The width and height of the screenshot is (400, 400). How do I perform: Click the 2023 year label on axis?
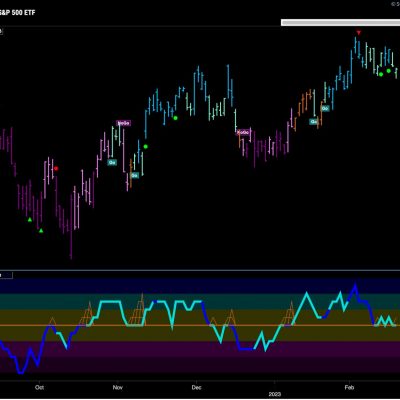click(275, 395)
